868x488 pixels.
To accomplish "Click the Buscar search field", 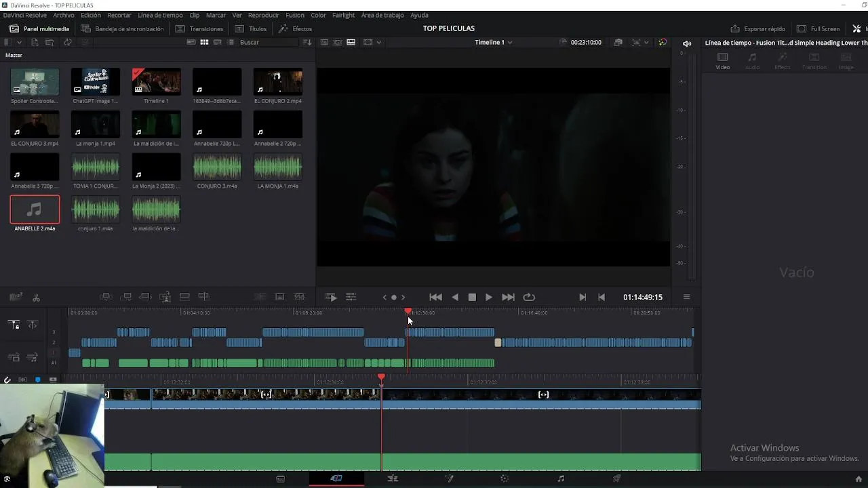I will point(268,42).
